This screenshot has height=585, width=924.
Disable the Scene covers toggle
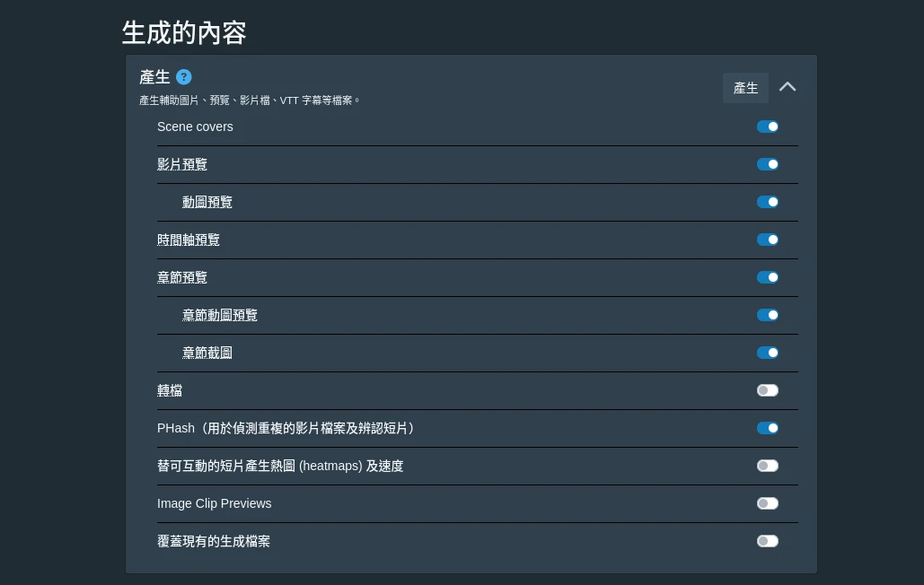pos(768,127)
